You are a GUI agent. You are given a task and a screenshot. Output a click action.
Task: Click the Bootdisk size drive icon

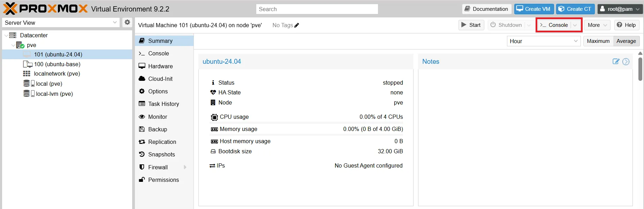pos(213,152)
